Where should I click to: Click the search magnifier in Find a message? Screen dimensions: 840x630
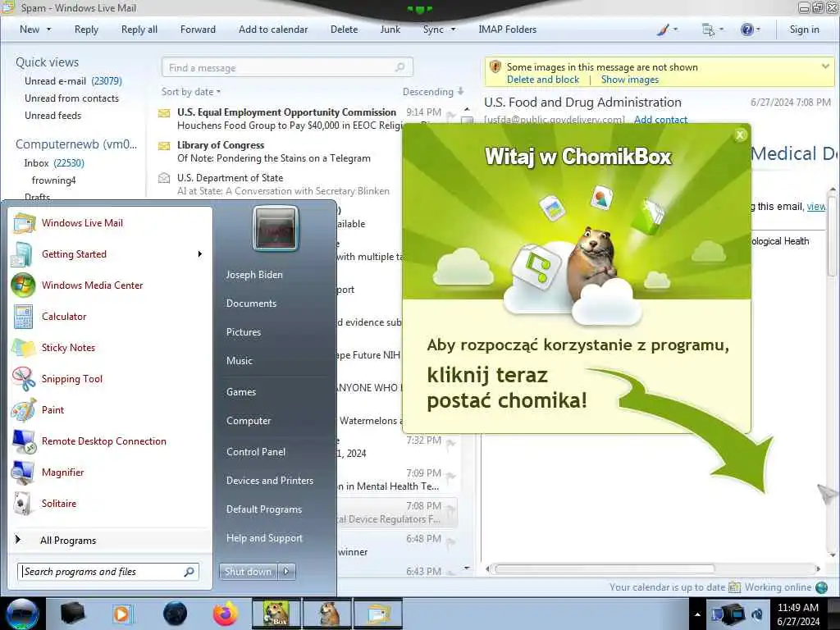pos(399,67)
